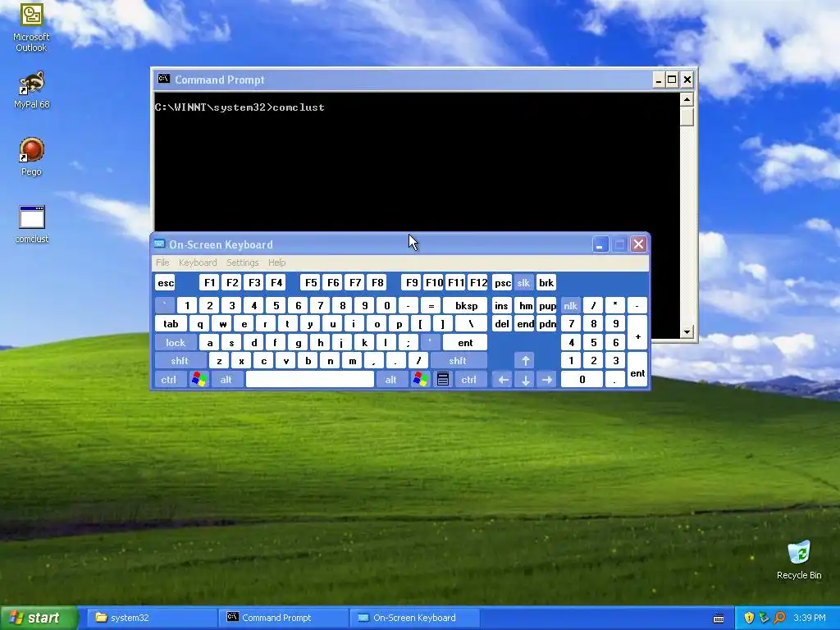Click the psc print screen key
The image size is (840, 630).
click(x=503, y=283)
